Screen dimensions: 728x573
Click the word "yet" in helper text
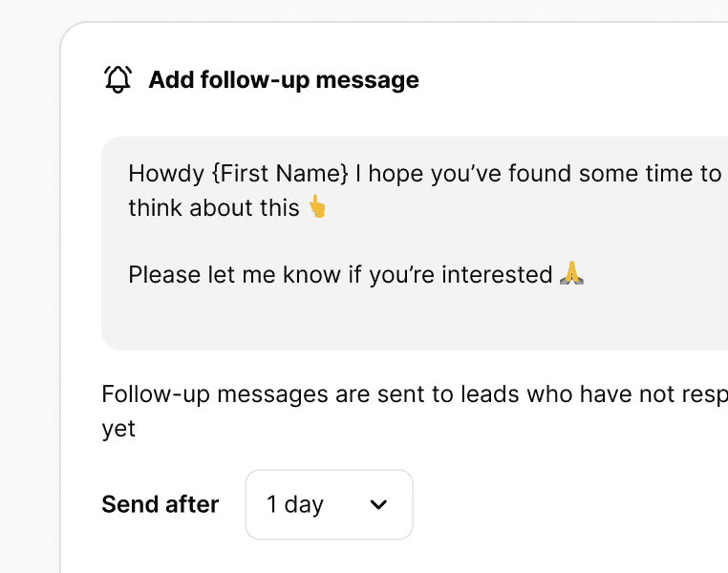point(118,429)
